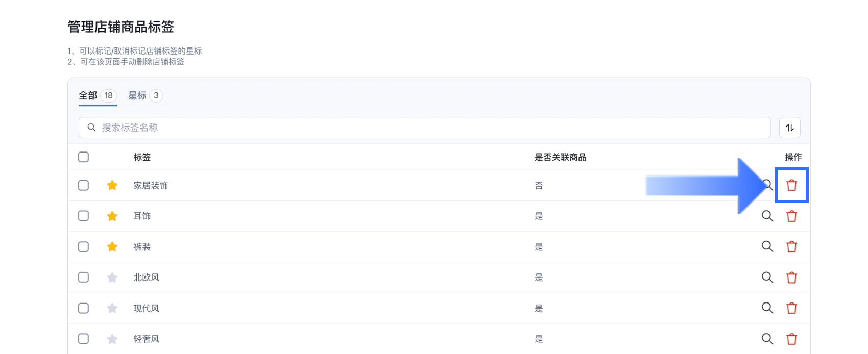Star the 北欧风 tag
Image resolution: width=868 pixels, height=354 pixels.
pyautogui.click(x=112, y=277)
